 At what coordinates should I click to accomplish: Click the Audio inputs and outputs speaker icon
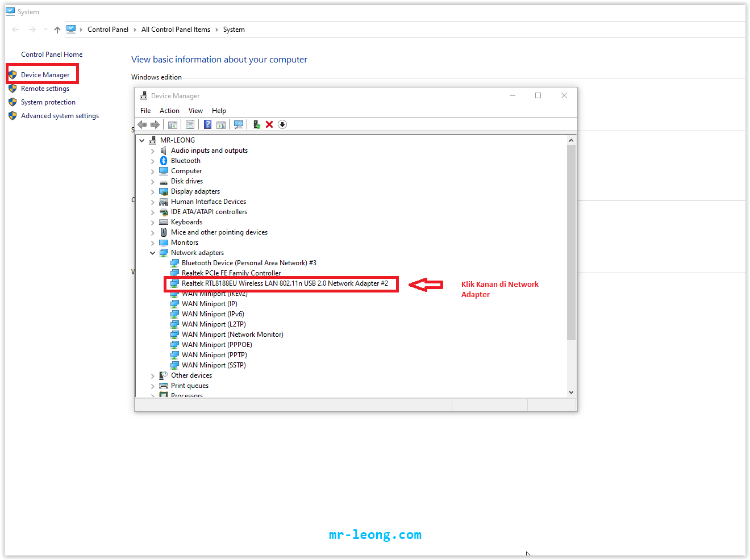point(164,151)
